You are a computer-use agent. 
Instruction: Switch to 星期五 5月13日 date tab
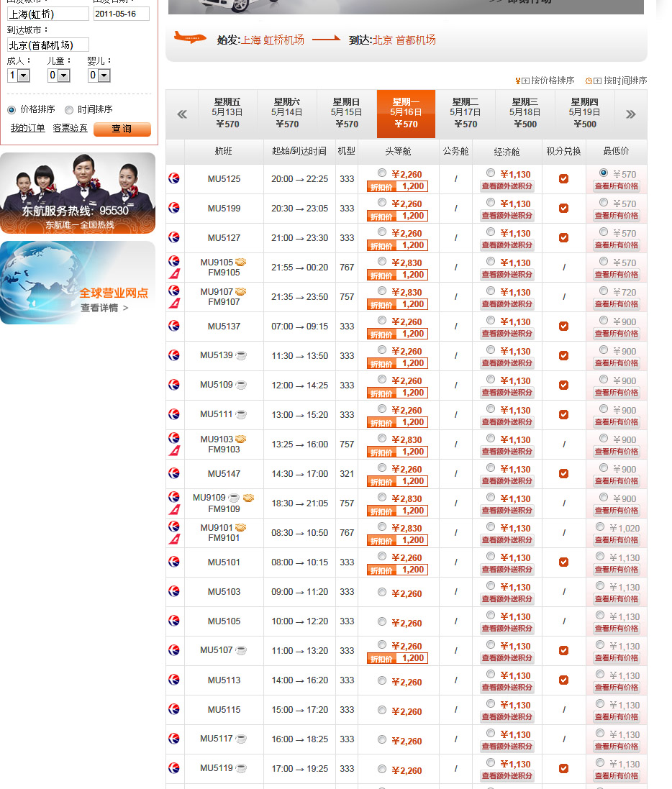coord(227,114)
